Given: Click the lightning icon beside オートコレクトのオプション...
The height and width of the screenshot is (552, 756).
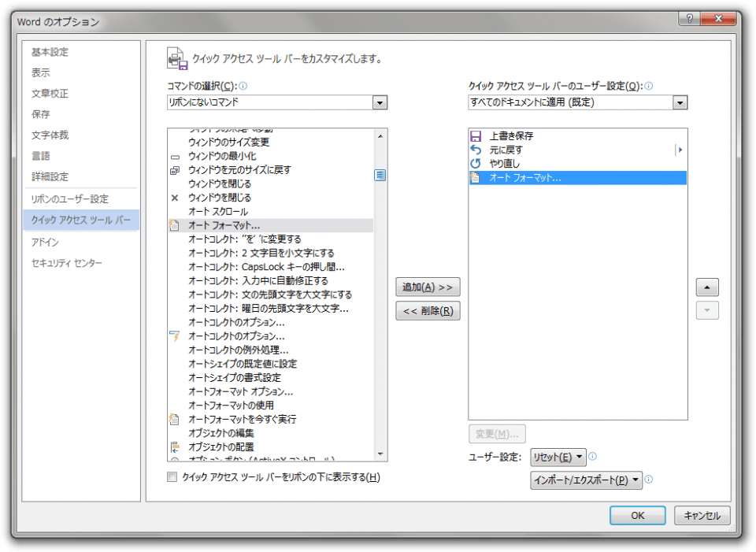Looking at the screenshot, I should 175,336.
